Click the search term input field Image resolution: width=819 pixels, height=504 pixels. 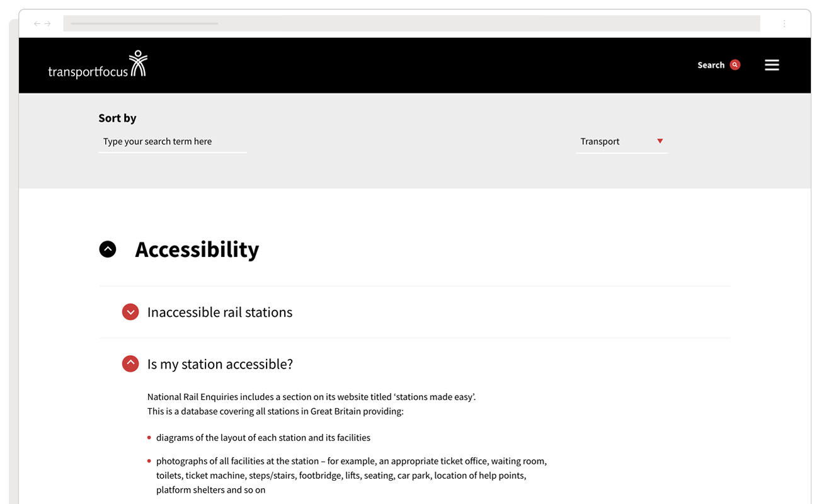pos(173,142)
